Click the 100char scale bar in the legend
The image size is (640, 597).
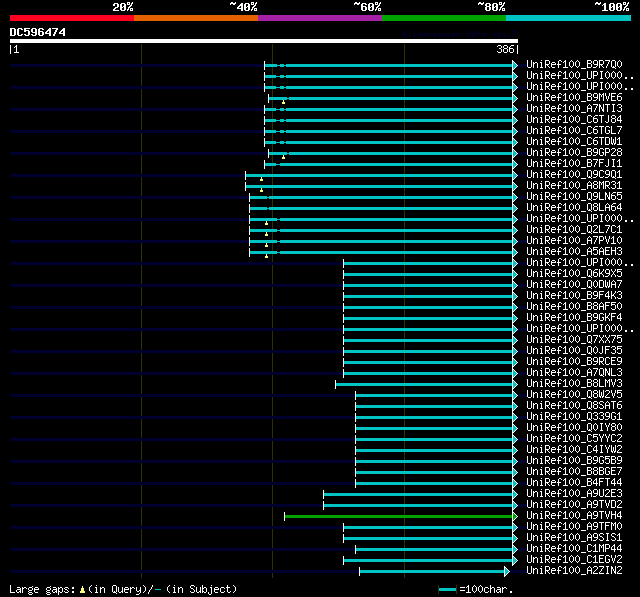[x=447, y=589]
